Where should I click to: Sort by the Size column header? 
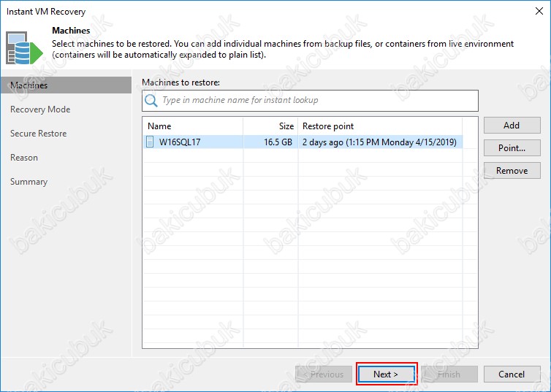pyautogui.click(x=270, y=126)
